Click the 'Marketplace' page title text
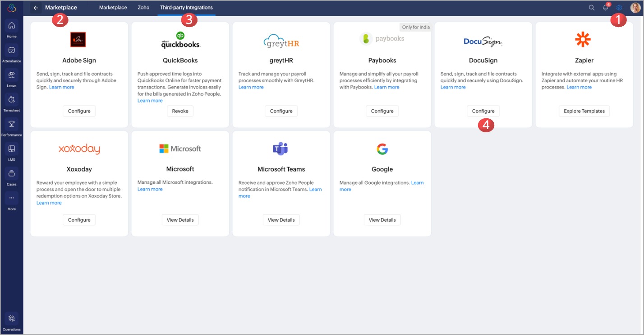The height and width of the screenshot is (335, 644). (61, 8)
